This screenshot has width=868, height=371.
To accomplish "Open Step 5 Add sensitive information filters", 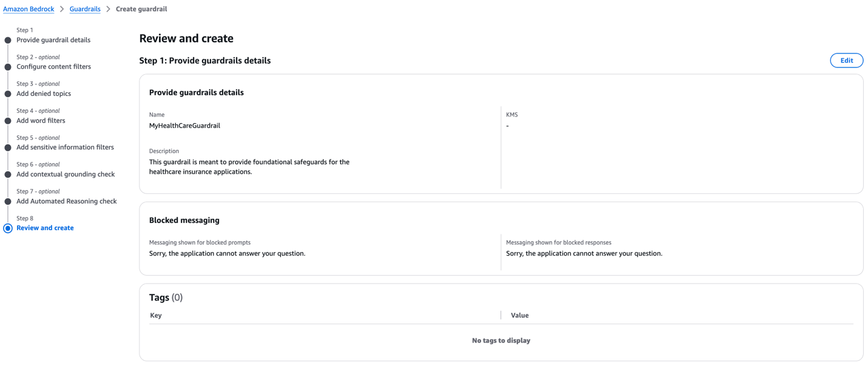I will (65, 147).
